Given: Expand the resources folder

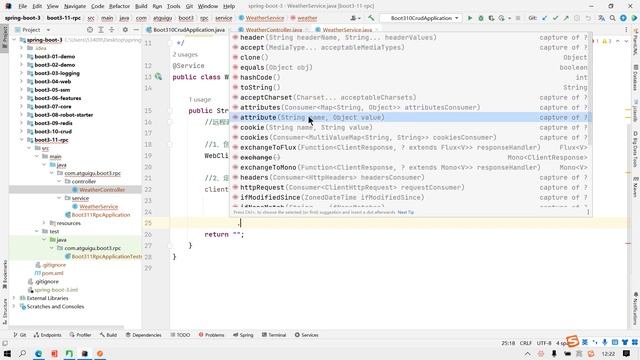Looking at the screenshot, I should (44, 223).
